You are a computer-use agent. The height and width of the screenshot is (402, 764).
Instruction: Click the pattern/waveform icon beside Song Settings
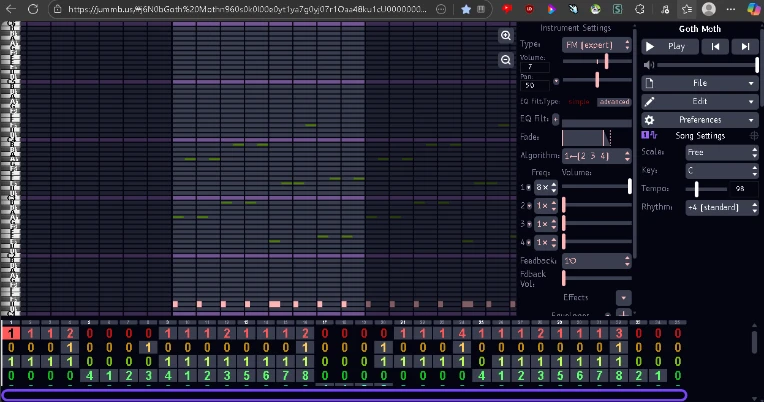649,135
